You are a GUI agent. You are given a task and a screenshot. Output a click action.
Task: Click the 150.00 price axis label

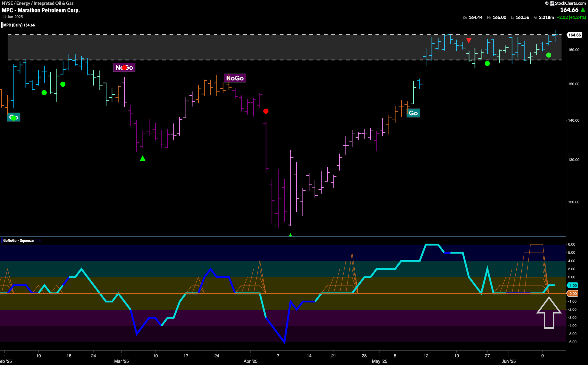(574, 84)
